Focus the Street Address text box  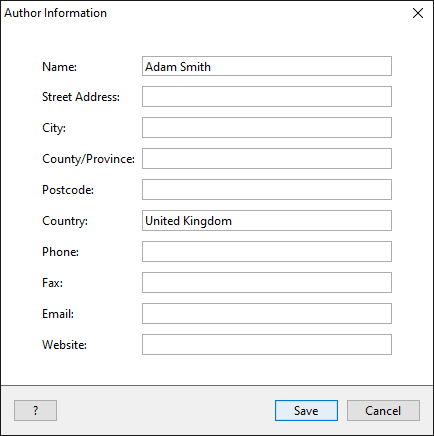tap(267, 97)
